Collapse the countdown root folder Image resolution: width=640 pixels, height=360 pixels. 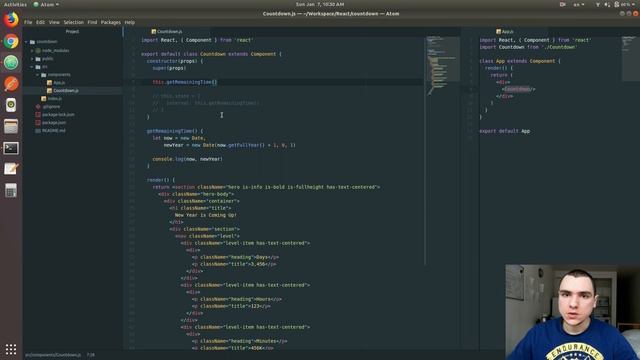27,42
